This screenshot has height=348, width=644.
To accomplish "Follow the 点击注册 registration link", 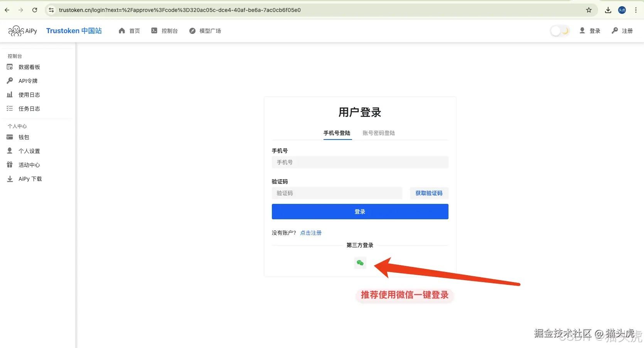I will (x=310, y=233).
